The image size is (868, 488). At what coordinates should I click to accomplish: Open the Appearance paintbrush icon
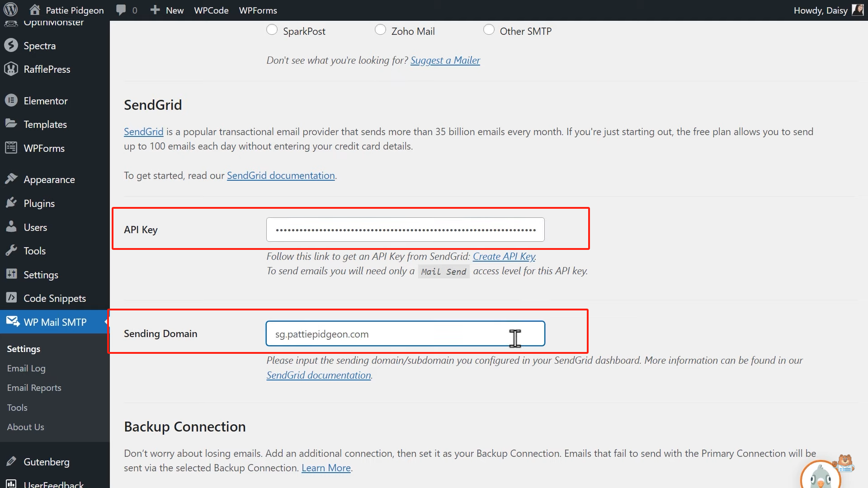(x=11, y=179)
